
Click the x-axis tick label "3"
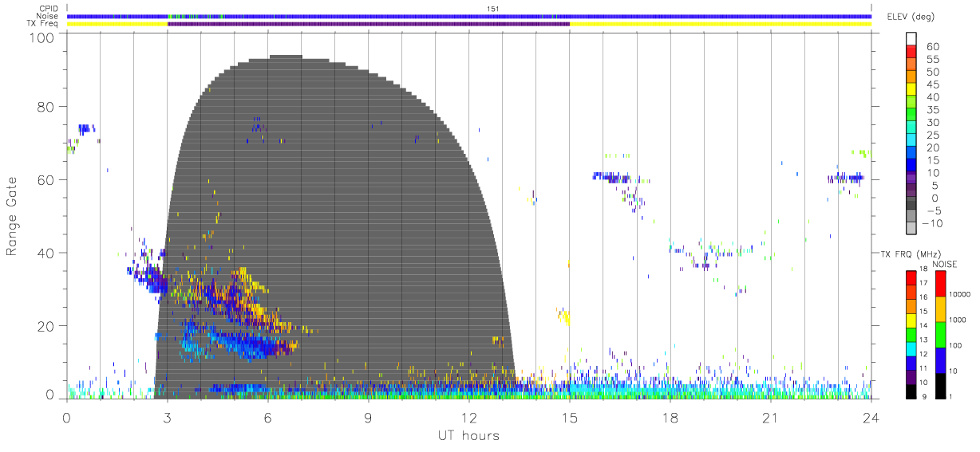pyautogui.click(x=167, y=417)
